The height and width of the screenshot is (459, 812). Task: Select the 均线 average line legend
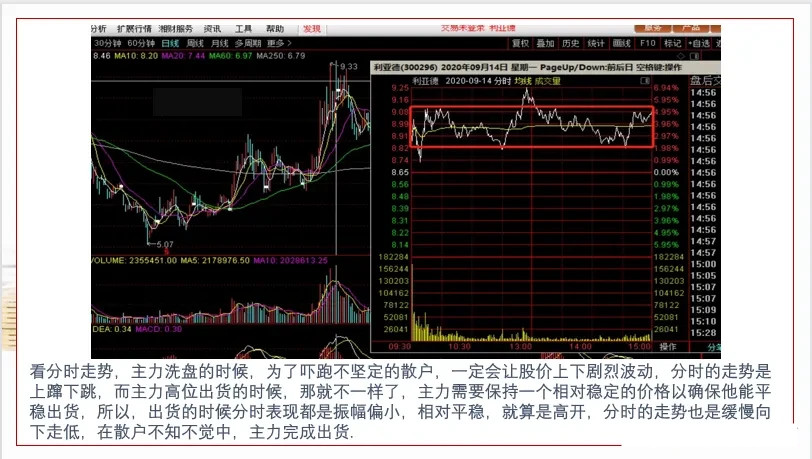point(523,81)
